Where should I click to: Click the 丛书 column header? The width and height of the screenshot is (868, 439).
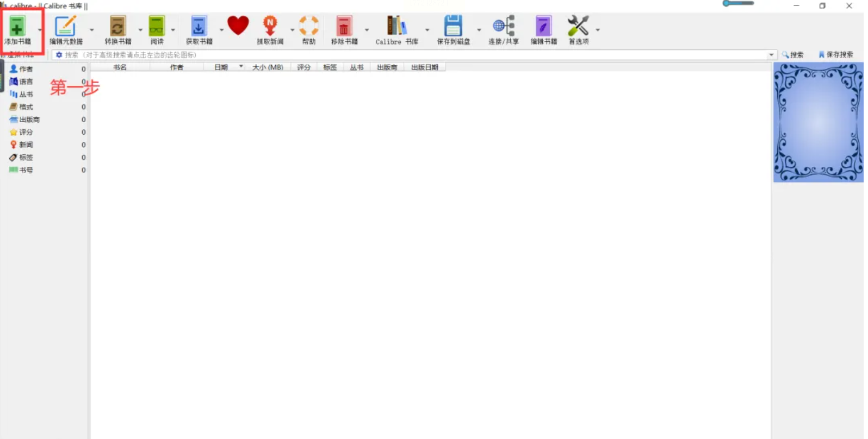[x=357, y=67]
